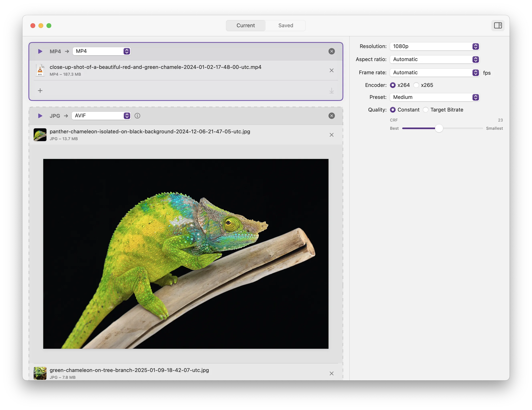Close the window with the red button
Image resolution: width=532 pixels, height=410 pixels.
click(x=33, y=26)
